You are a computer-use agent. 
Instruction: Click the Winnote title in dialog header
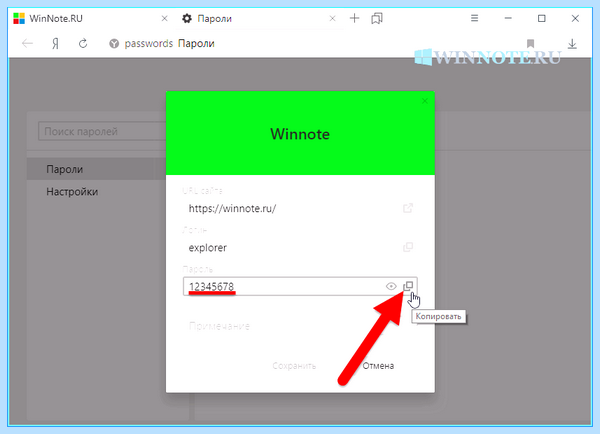pyautogui.click(x=300, y=134)
